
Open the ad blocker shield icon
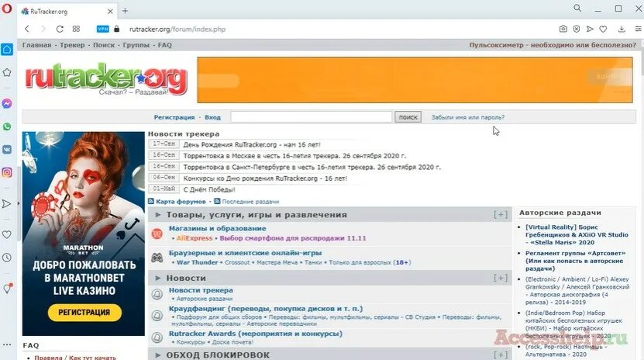577,29
